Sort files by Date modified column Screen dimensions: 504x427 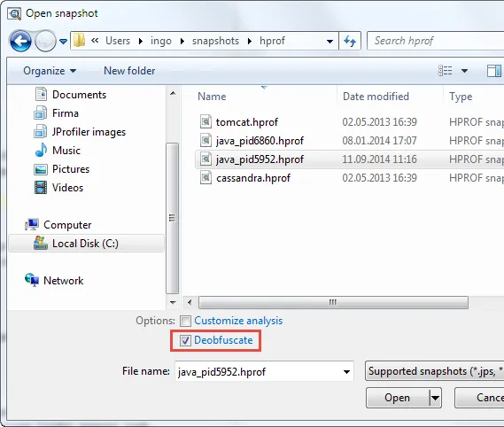pos(376,97)
